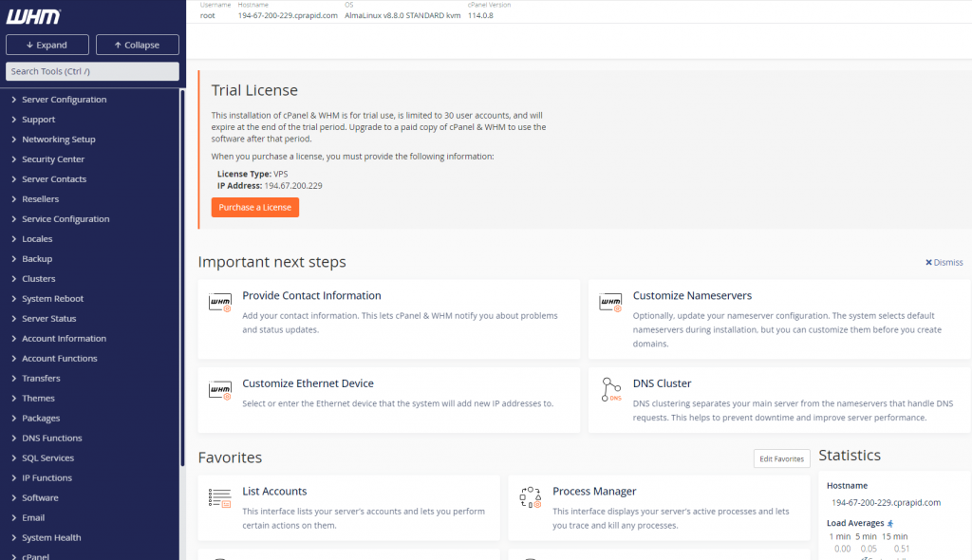The image size is (972, 560).
Task: Focus the Search Tools input field
Action: pos(92,71)
